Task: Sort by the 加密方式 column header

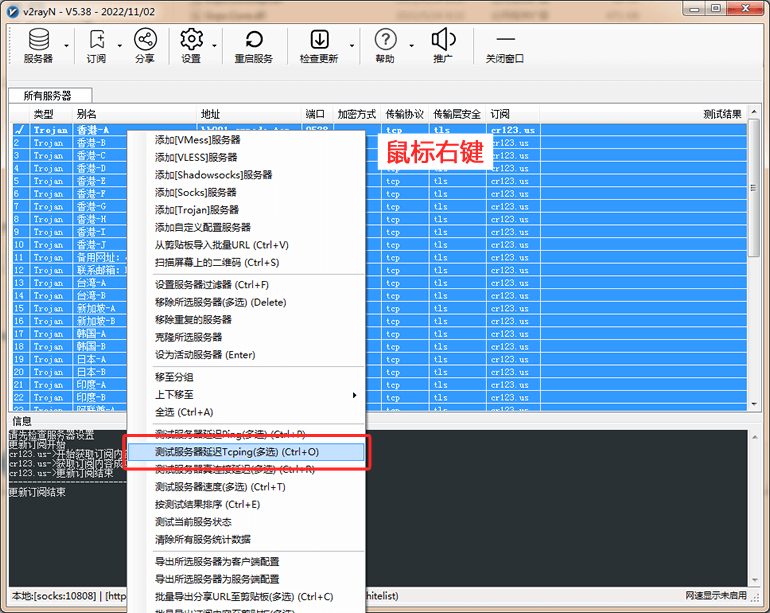Action: (357, 114)
